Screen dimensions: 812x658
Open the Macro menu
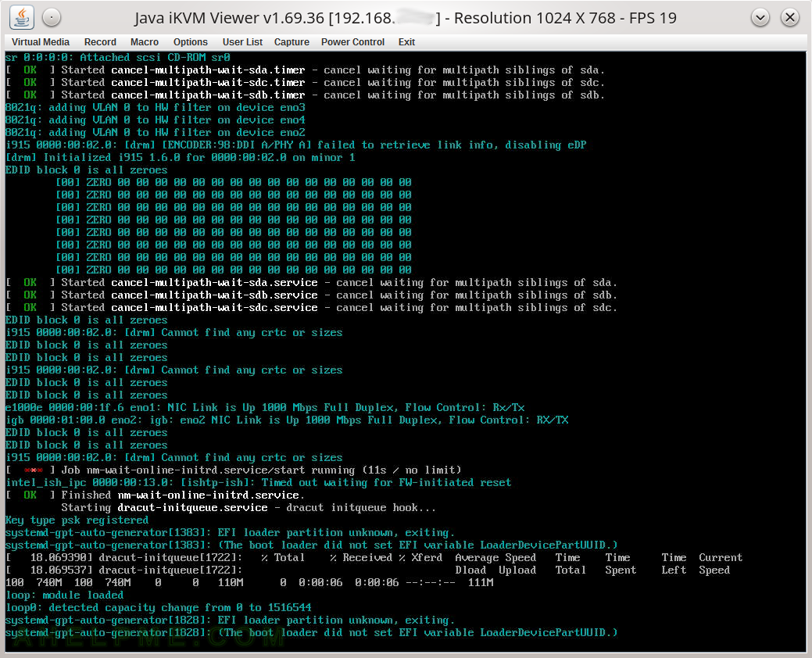click(x=145, y=42)
